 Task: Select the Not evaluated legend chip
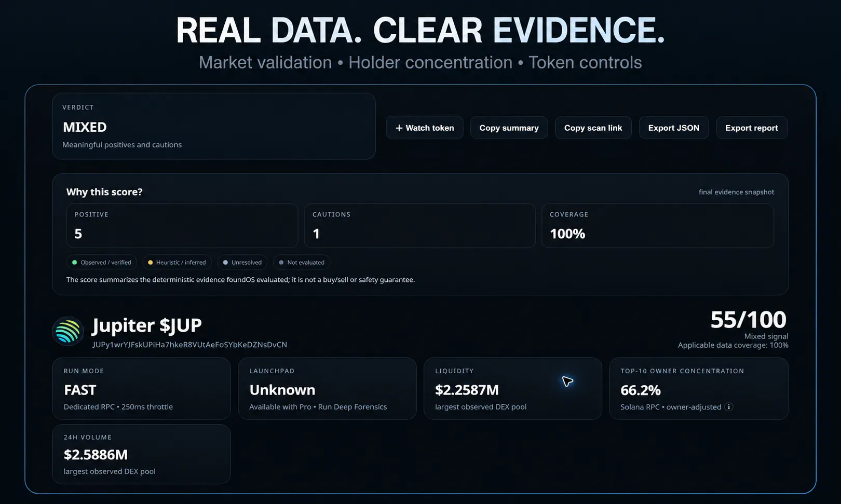click(x=302, y=263)
